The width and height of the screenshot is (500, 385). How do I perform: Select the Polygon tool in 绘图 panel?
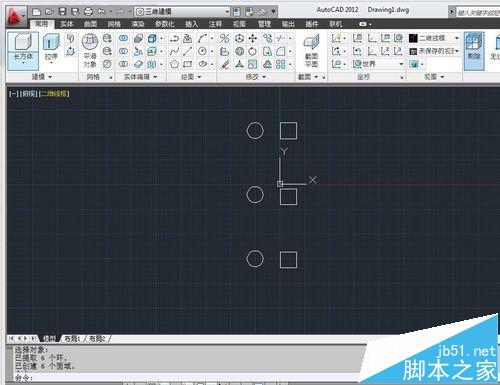pyautogui.click(x=174, y=64)
